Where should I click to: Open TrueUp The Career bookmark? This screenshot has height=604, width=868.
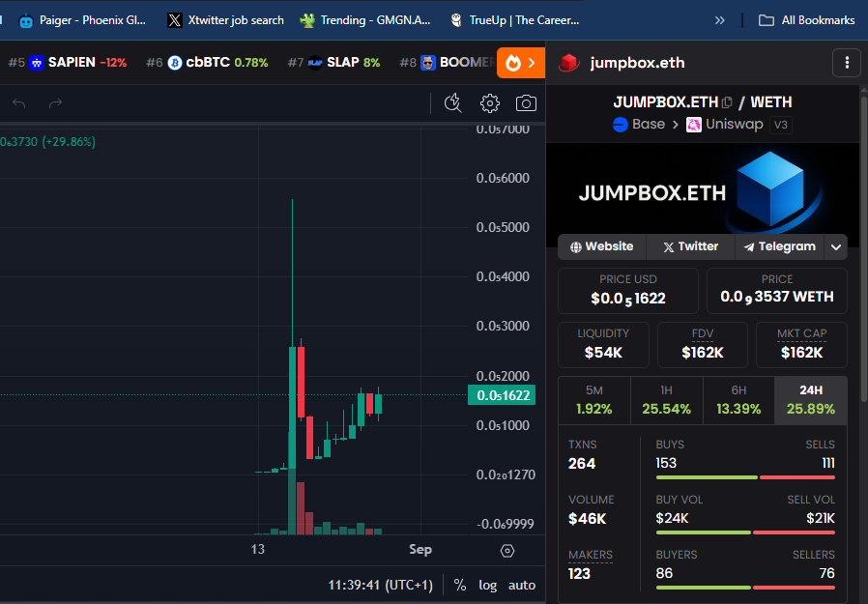(x=515, y=20)
